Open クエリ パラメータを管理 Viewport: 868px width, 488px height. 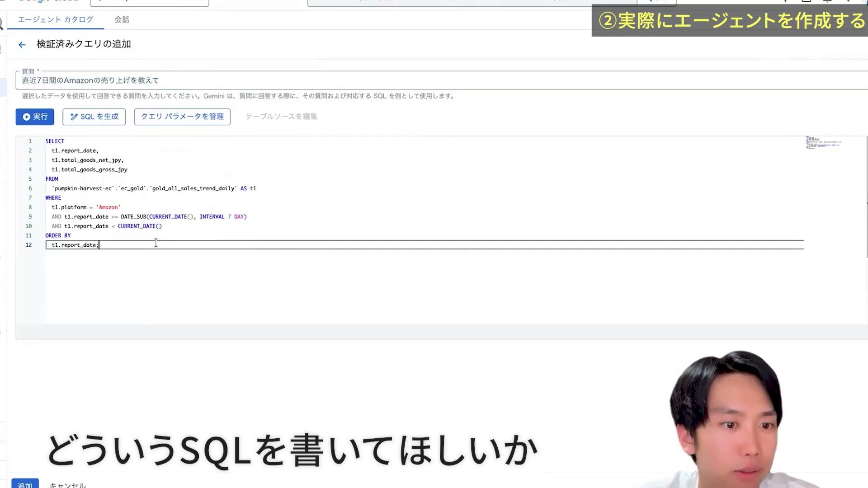pyautogui.click(x=182, y=117)
